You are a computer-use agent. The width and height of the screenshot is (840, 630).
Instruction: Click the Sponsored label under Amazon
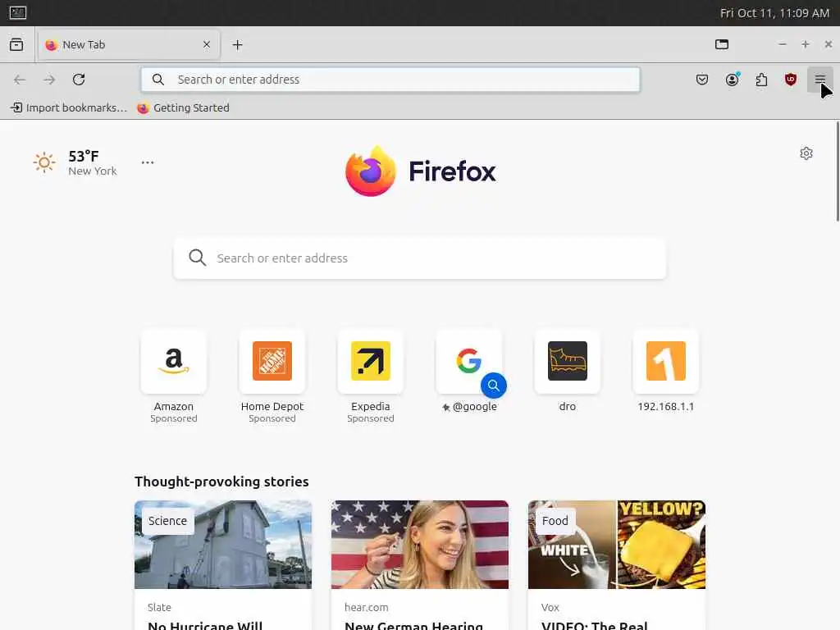(x=174, y=418)
